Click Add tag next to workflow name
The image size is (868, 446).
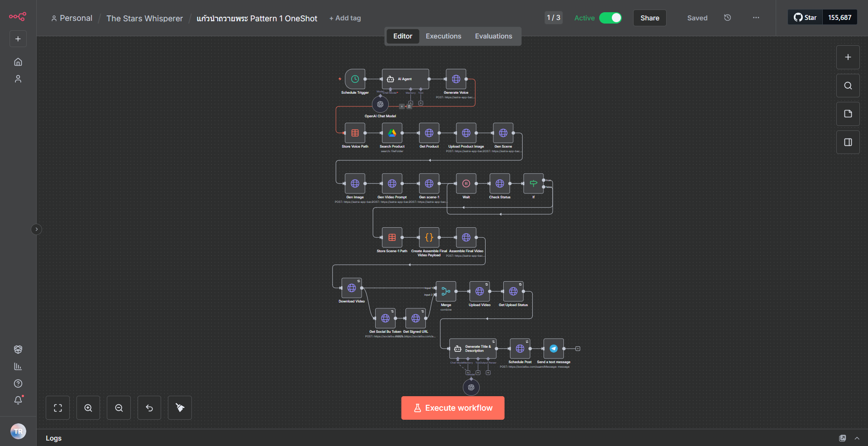pos(345,18)
